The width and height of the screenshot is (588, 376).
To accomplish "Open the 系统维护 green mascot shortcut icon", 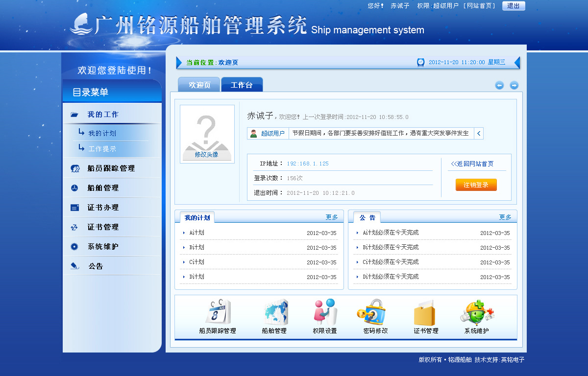I will (x=477, y=312).
